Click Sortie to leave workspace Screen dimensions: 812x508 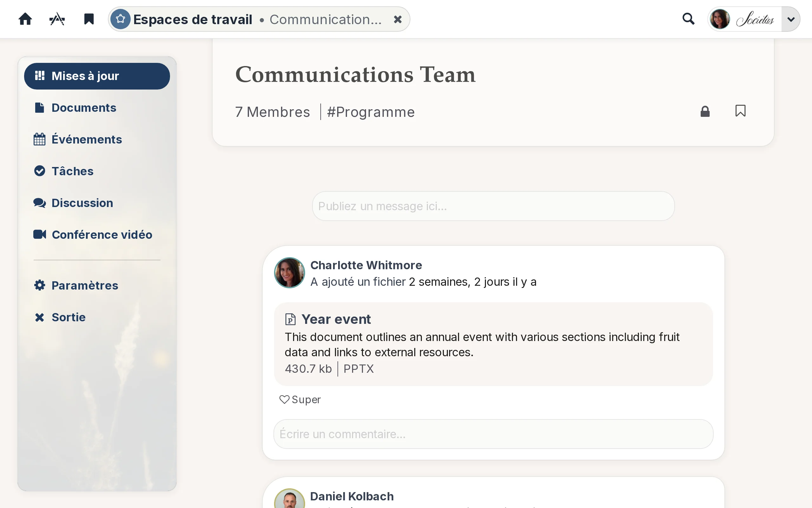click(x=97, y=317)
